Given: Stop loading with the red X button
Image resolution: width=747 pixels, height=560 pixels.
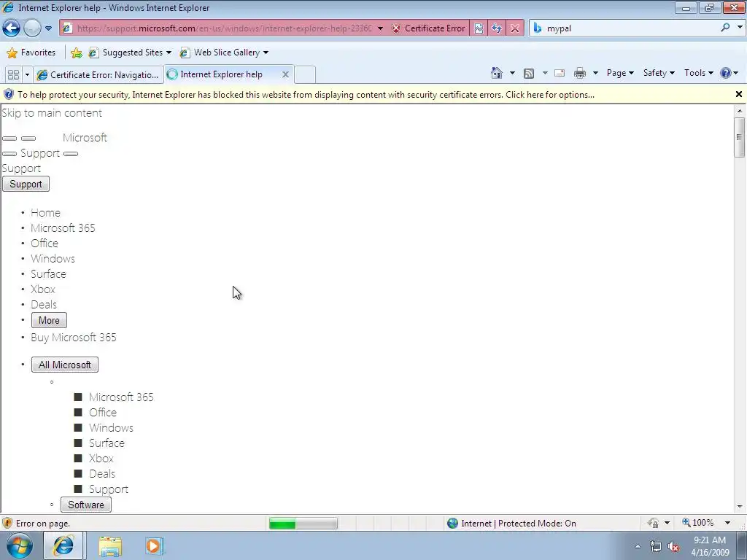Looking at the screenshot, I should [x=515, y=28].
